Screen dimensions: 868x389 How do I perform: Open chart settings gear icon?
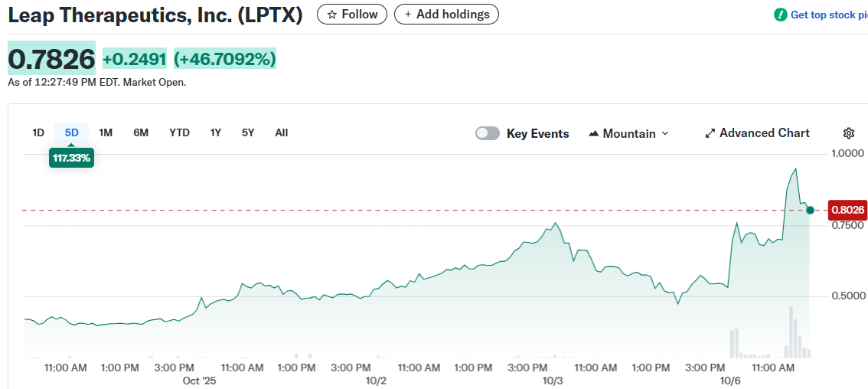pos(848,133)
